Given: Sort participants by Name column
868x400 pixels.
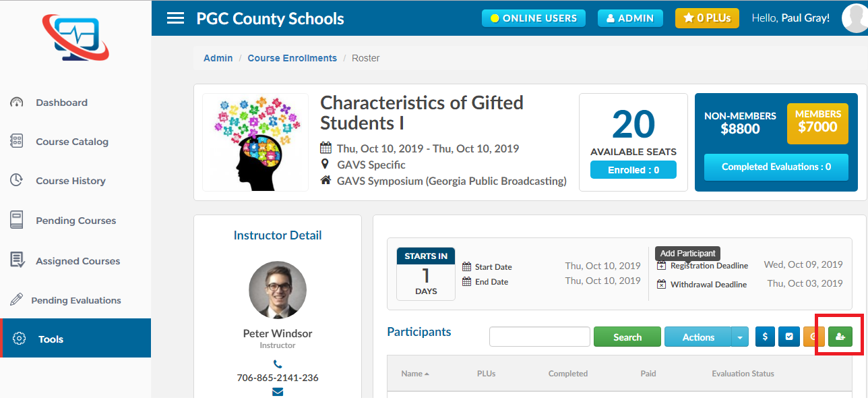Looking at the screenshot, I should [414, 374].
